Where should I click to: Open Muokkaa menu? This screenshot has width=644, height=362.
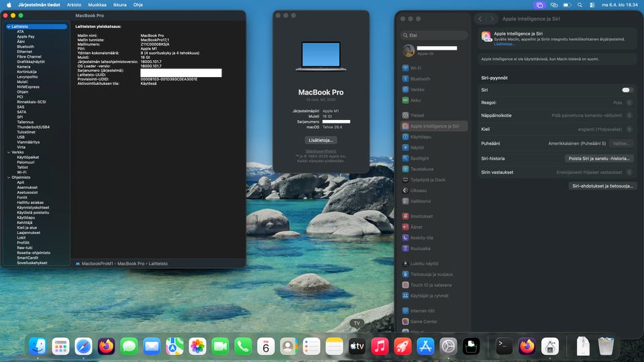coord(97,5)
